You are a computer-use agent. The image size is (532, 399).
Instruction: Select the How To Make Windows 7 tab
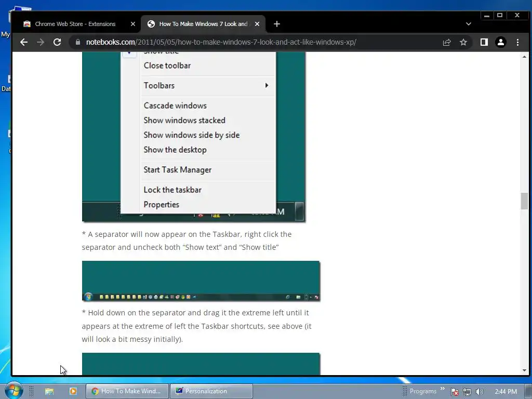pos(203,24)
